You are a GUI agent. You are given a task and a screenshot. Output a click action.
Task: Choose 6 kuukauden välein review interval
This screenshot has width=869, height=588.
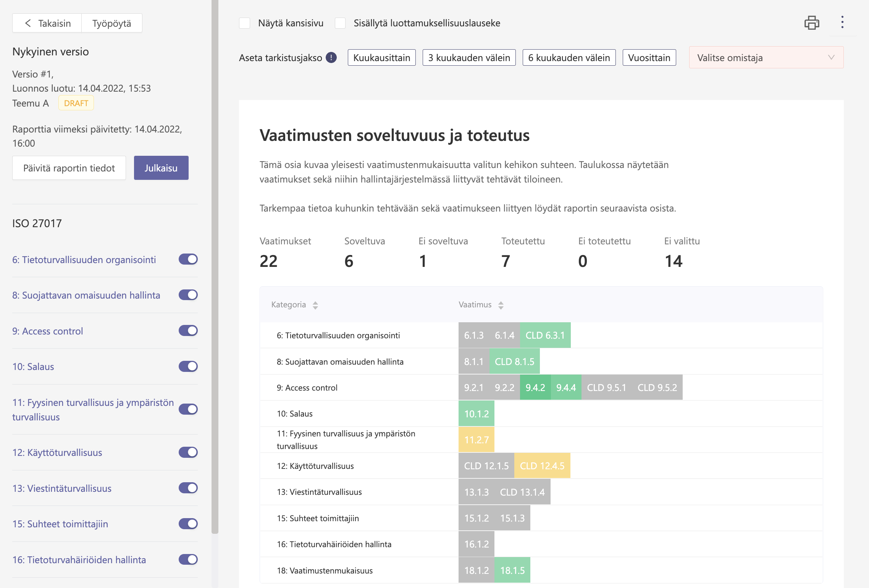click(x=569, y=58)
